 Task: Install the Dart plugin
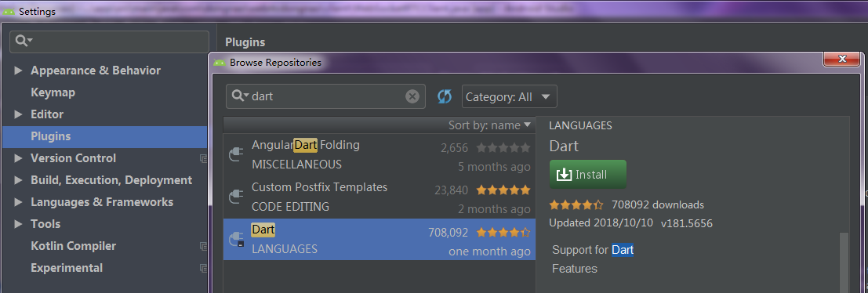point(588,175)
